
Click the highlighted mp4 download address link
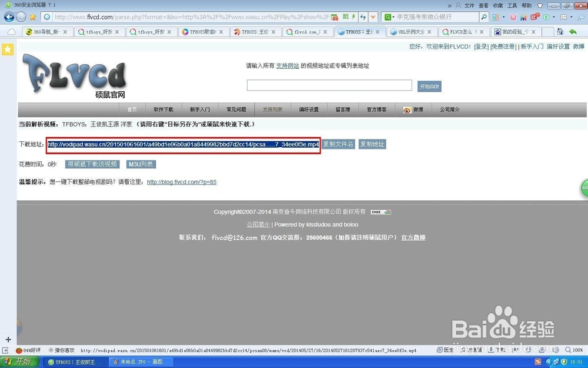[x=183, y=145]
